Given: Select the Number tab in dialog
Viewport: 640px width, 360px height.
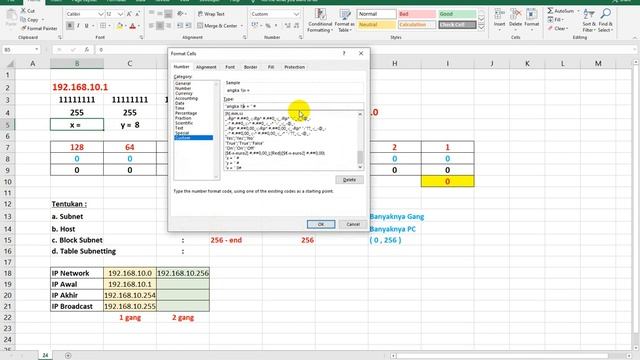Looking at the screenshot, I should (182, 67).
